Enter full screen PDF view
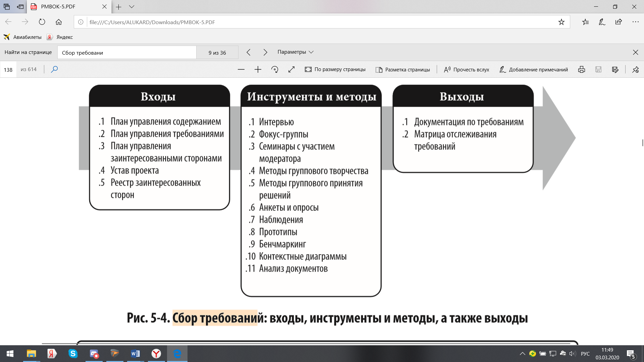 point(291,69)
